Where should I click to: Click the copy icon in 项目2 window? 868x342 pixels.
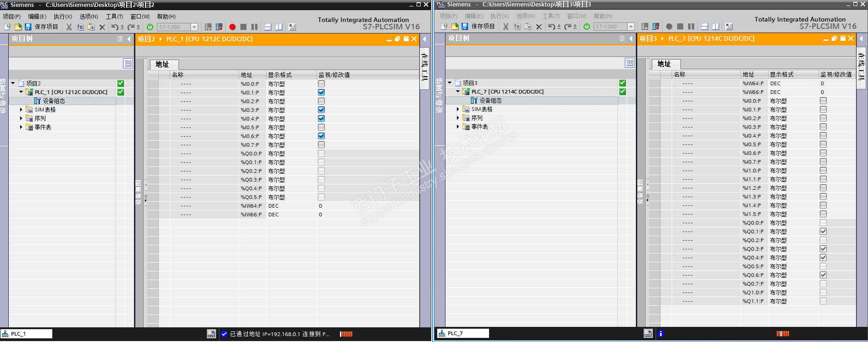[x=80, y=27]
